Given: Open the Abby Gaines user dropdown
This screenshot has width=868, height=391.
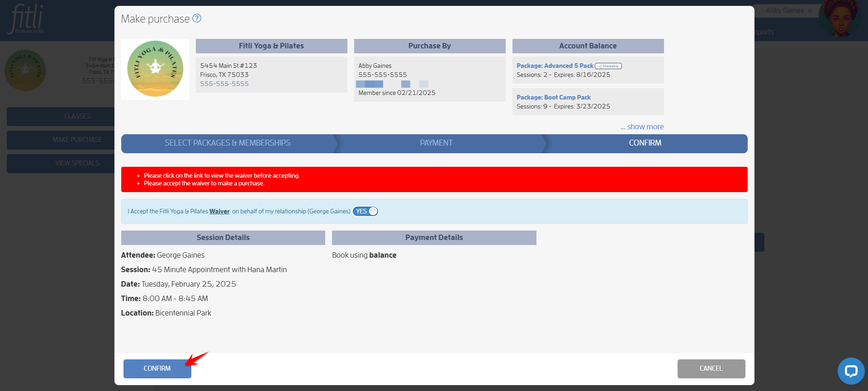Looking at the screenshot, I should click(x=788, y=10).
